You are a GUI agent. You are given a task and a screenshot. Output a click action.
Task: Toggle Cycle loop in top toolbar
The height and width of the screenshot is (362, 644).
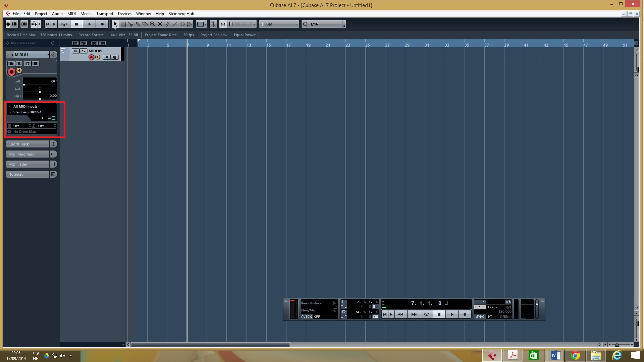tap(64, 24)
